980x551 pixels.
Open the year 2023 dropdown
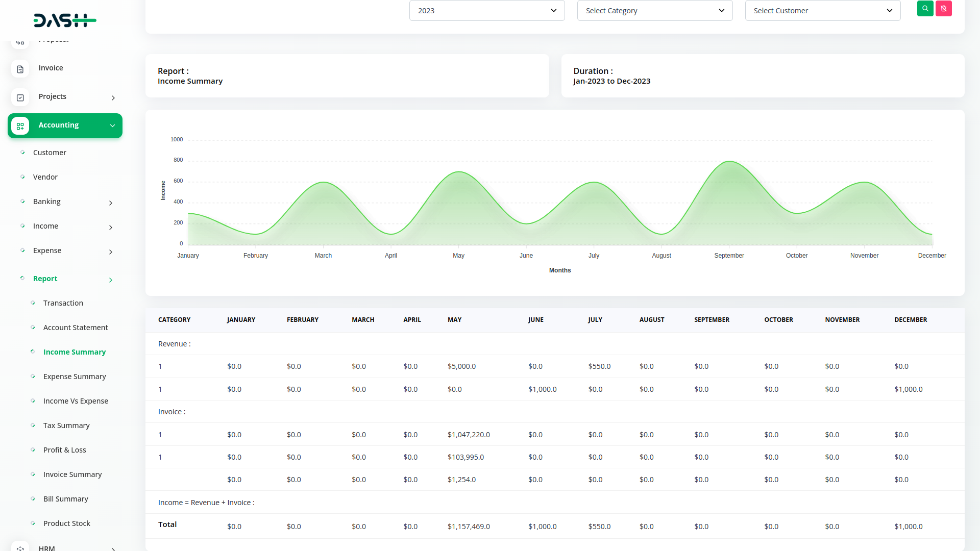[x=486, y=10]
